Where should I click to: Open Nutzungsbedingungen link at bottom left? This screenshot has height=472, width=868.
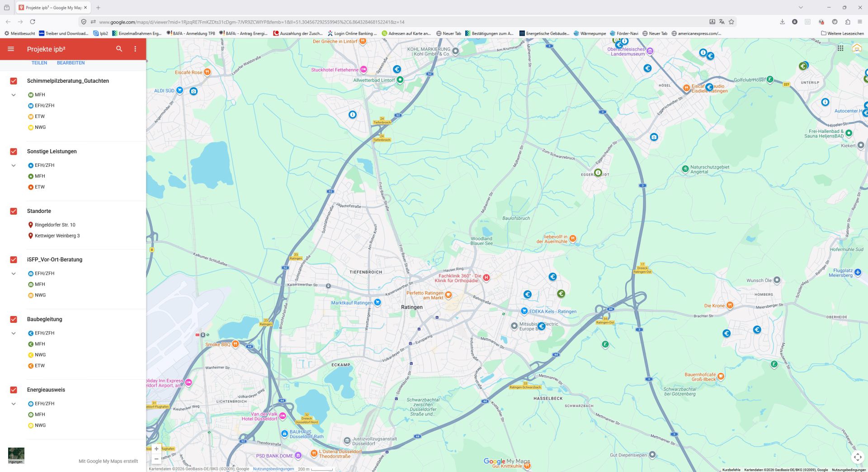(274, 469)
